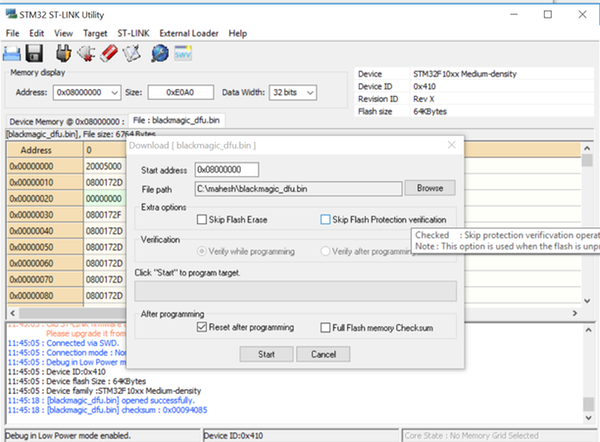Click the File path text field
Screen dimensions: 600x442
(298, 189)
